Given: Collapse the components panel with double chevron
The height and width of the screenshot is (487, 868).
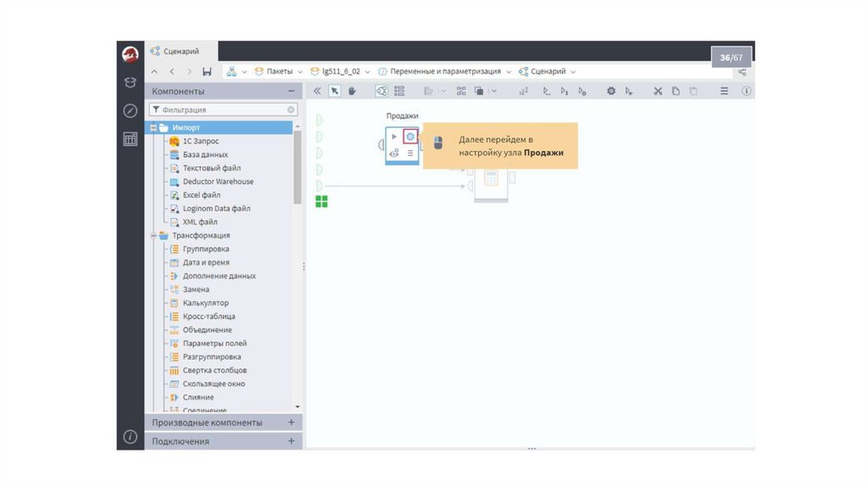Looking at the screenshot, I should [x=317, y=91].
